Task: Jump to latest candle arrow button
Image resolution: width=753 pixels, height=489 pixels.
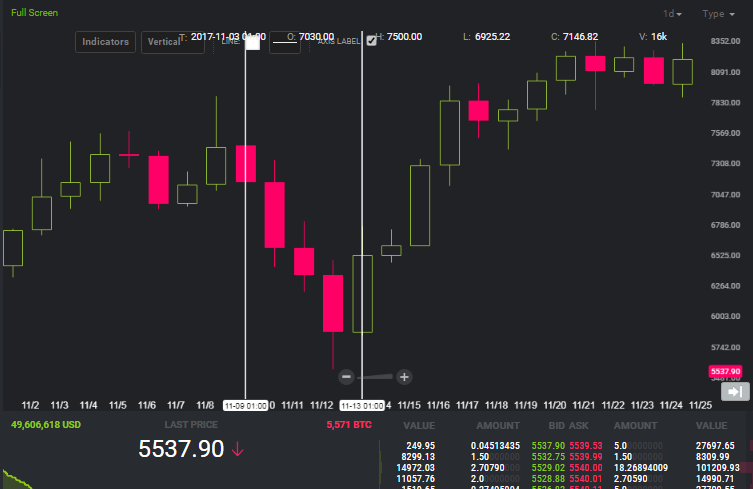Action: [x=735, y=391]
